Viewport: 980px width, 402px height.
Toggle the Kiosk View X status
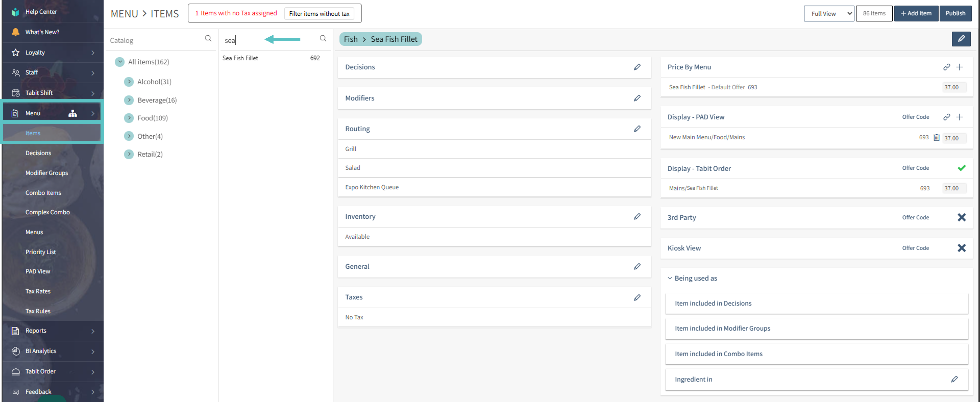point(961,248)
